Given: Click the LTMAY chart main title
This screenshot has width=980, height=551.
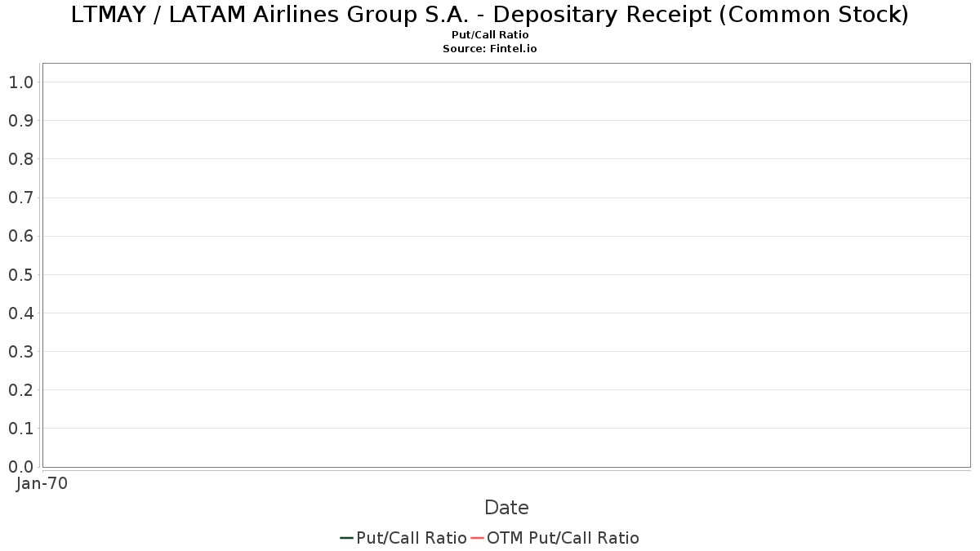Looking at the screenshot, I should (490, 15).
